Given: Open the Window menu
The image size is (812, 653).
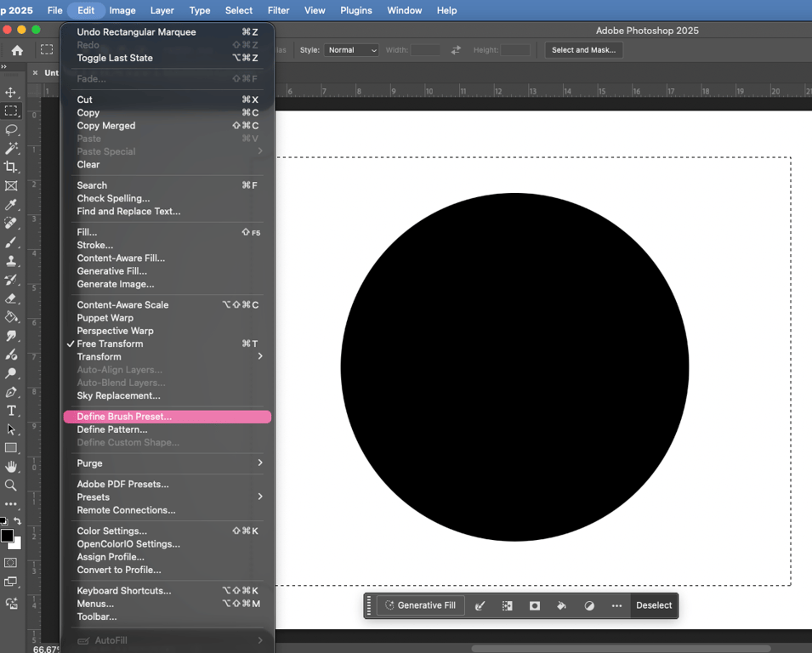Looking at the screenshot, I should point(405,10).
